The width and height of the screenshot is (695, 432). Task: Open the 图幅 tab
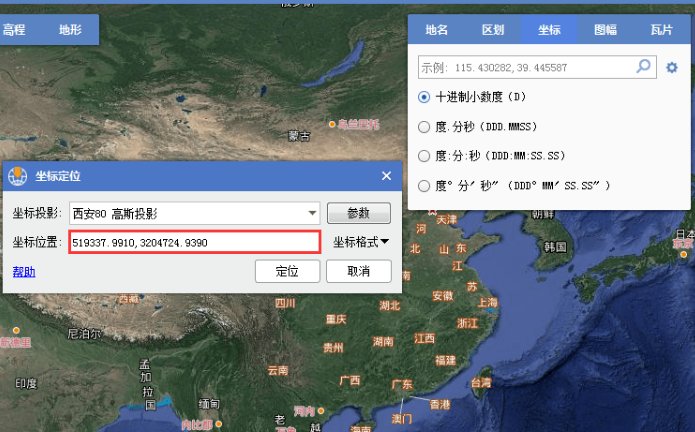pos(605,30)
